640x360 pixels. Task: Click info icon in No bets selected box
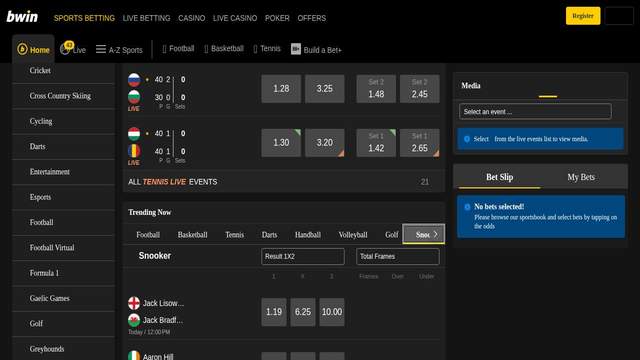pyautogui.click(x=467, y=207)
